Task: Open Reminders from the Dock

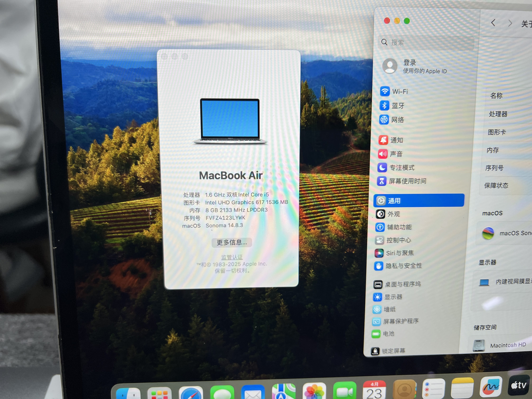Action: tap(433, 388)
